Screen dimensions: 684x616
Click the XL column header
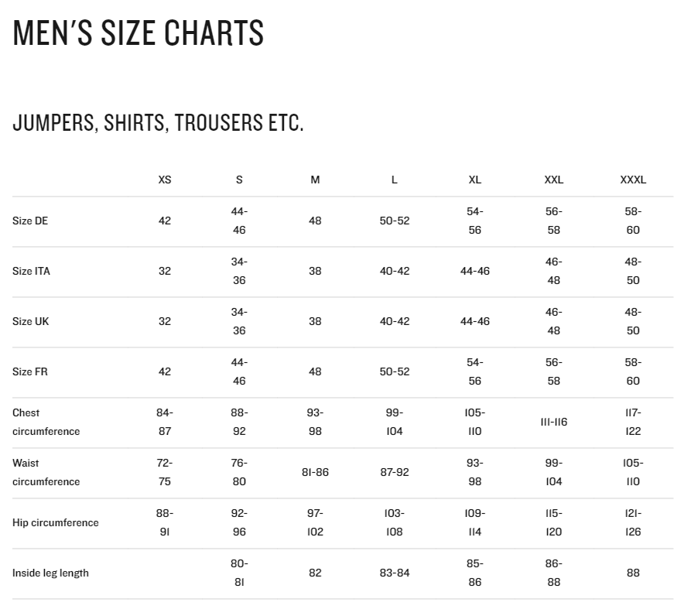474,180
